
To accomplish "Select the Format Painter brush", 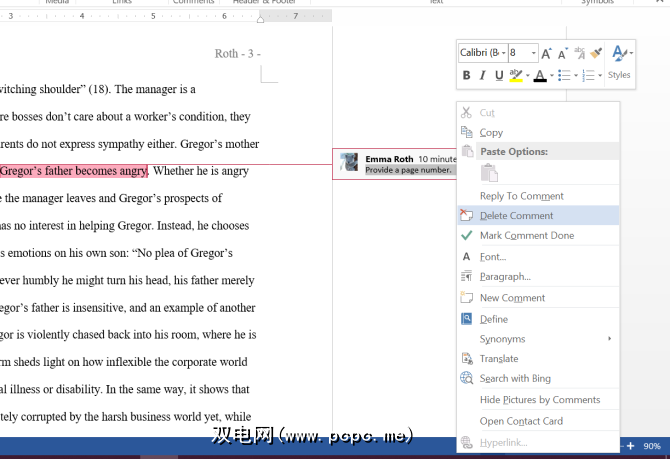I will click(x=596, y=52).
